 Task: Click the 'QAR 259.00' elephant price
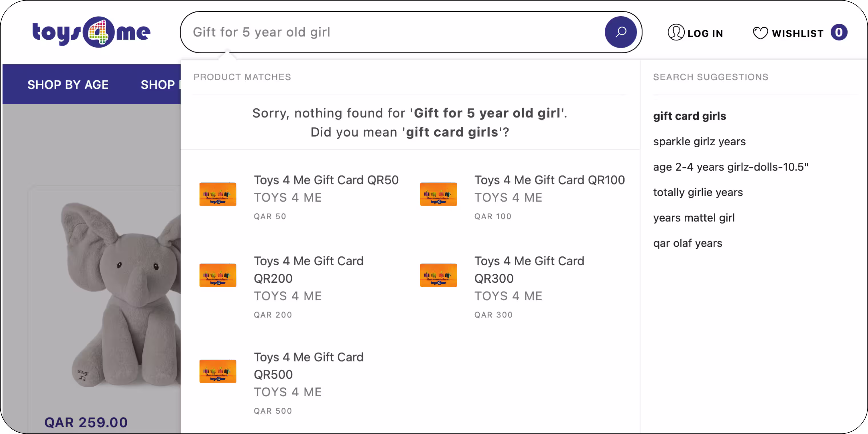click(x=86, y=422)
